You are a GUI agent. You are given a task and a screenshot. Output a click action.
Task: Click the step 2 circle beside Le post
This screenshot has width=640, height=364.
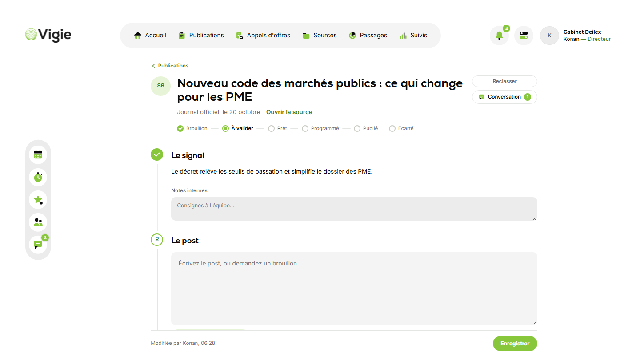(x=157, y=240)
